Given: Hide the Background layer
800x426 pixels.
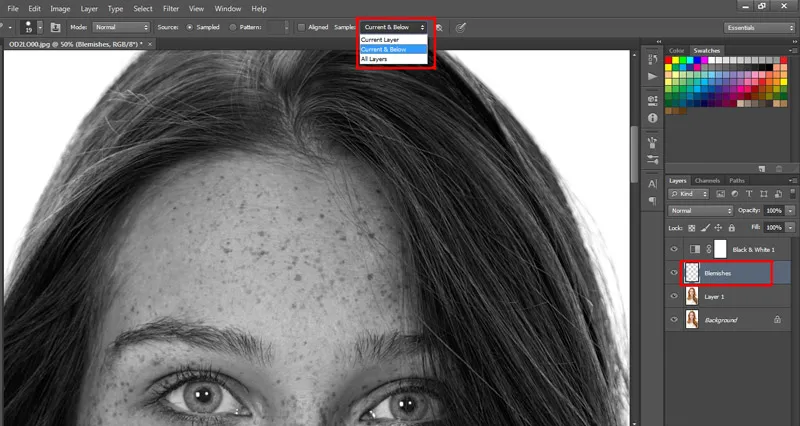Looking at the screenshot, I should (x=674, y=319).
